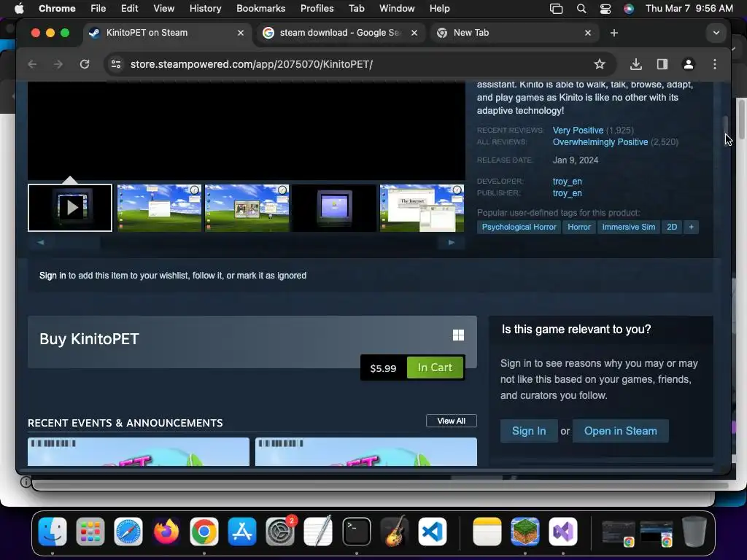Screen dimensions: 747x560
Task: Click Open in Steam button
Action: [620, 431]
